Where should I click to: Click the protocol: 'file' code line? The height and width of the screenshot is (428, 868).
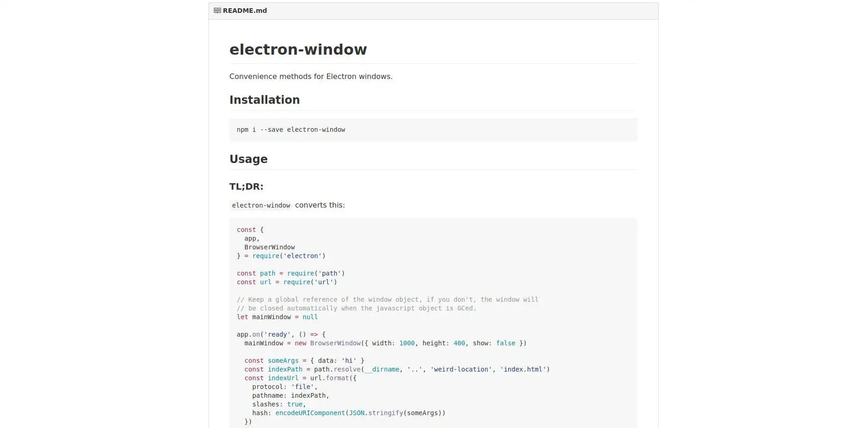click(x=285, y=387)
